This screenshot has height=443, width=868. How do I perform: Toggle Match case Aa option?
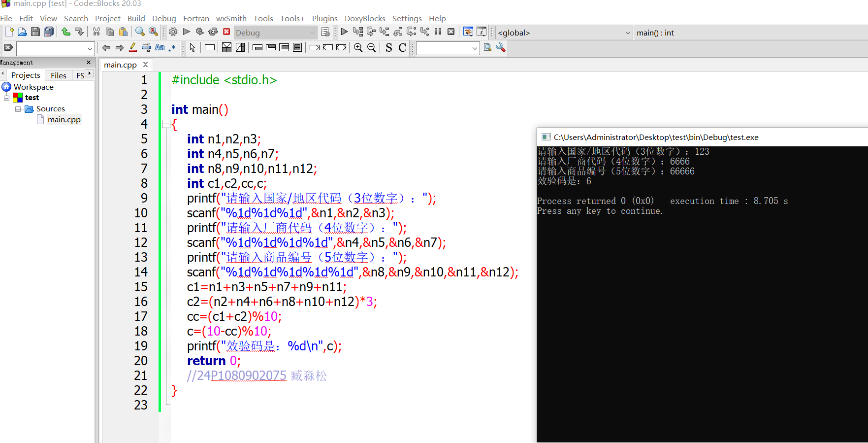(x=160, y=48)
